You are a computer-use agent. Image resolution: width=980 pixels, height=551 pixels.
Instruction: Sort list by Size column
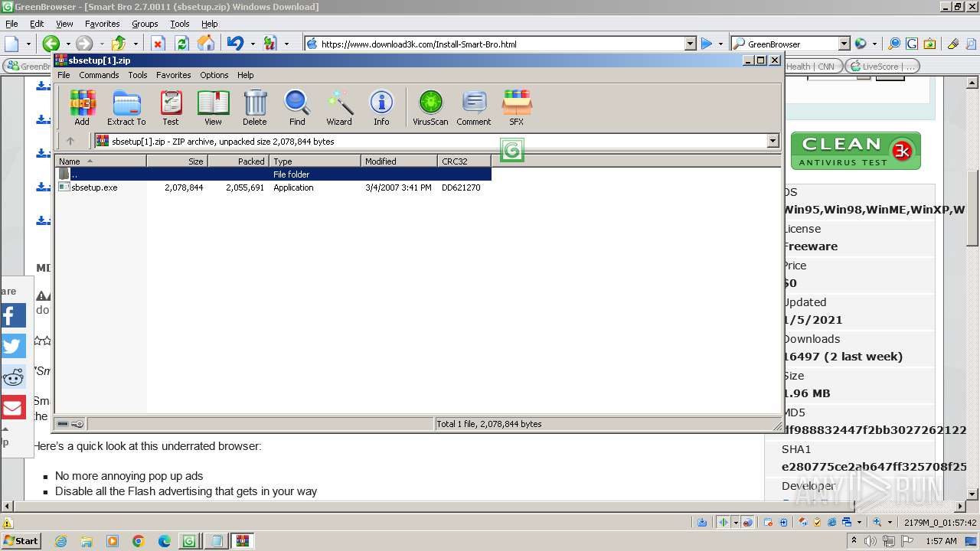tap(177, 161)
